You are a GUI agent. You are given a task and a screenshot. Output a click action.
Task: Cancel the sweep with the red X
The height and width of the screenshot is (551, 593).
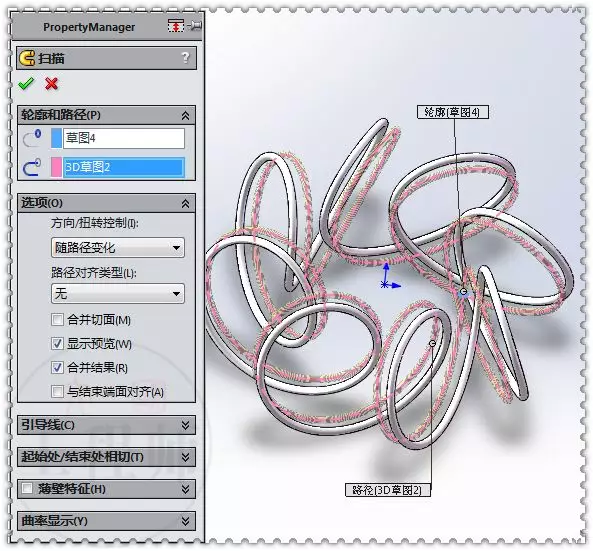coord(51,84)
